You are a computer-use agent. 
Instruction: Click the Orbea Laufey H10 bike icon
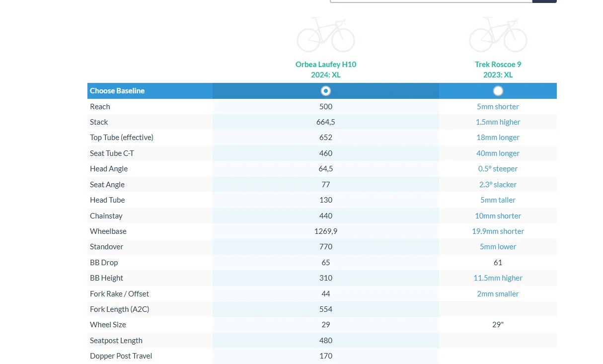click(x=325, y=36)
